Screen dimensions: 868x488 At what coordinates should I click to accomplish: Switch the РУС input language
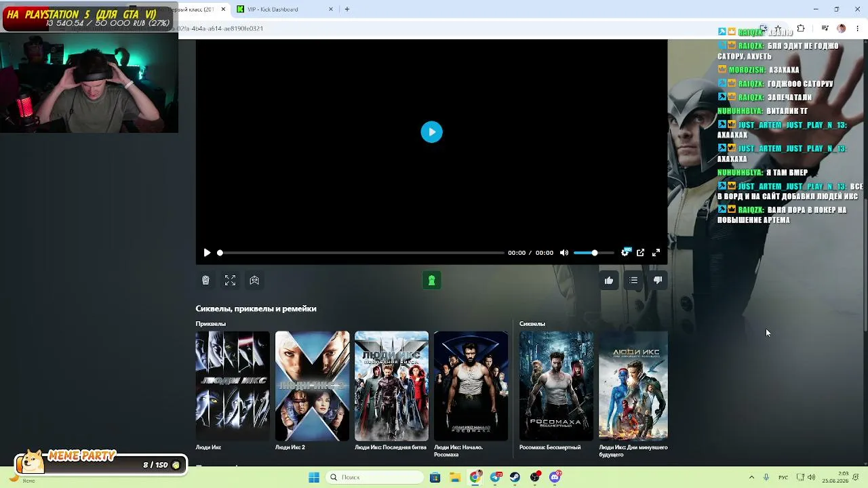tap(783, 477)
